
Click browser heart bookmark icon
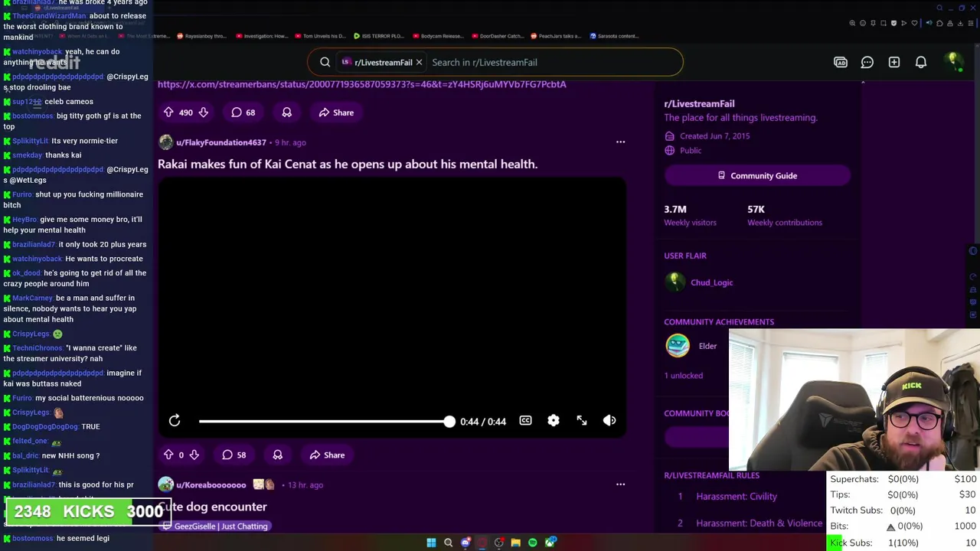[914, 23]
